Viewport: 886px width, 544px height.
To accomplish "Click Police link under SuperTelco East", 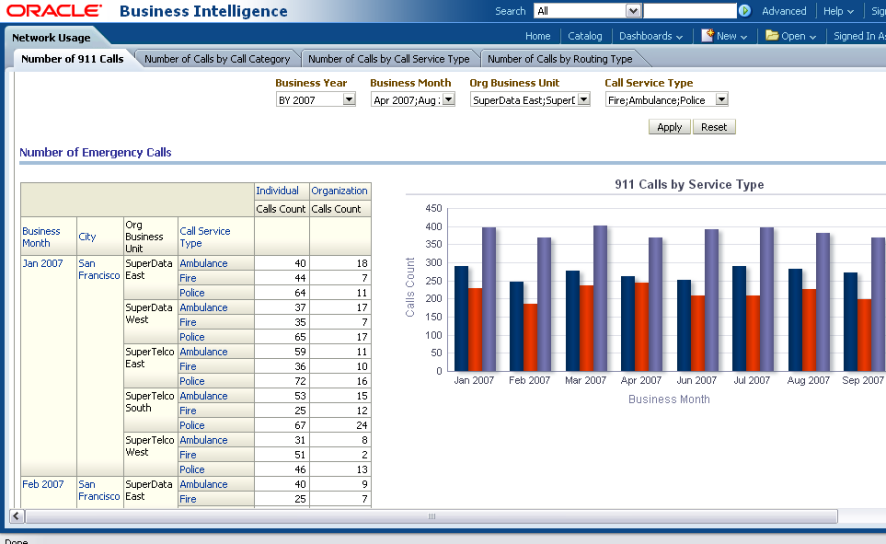I will click(x=192, y=381).
